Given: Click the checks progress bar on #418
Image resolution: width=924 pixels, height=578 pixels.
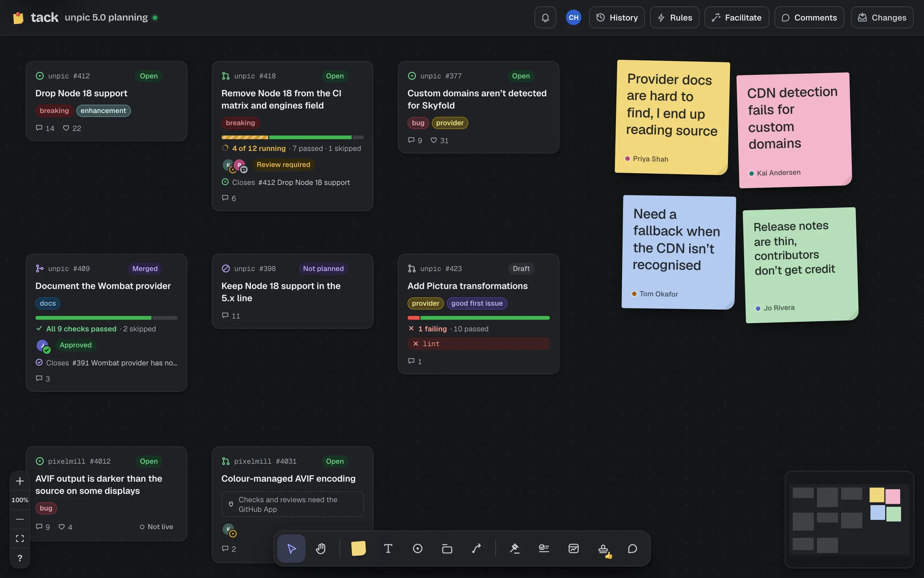Looking at the screenshot, I should 292,137.
